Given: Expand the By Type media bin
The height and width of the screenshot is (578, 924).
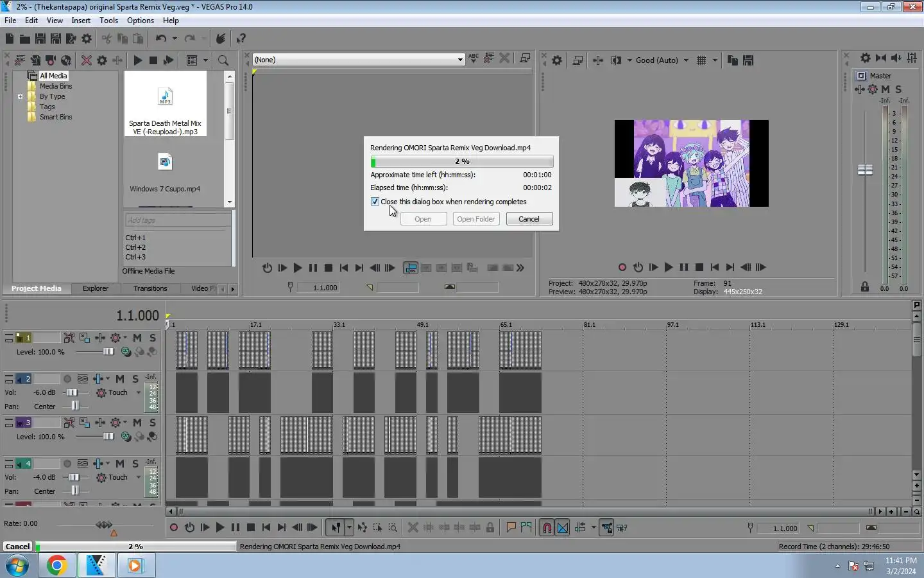Looking at the screenshot, I should point(20,97).
